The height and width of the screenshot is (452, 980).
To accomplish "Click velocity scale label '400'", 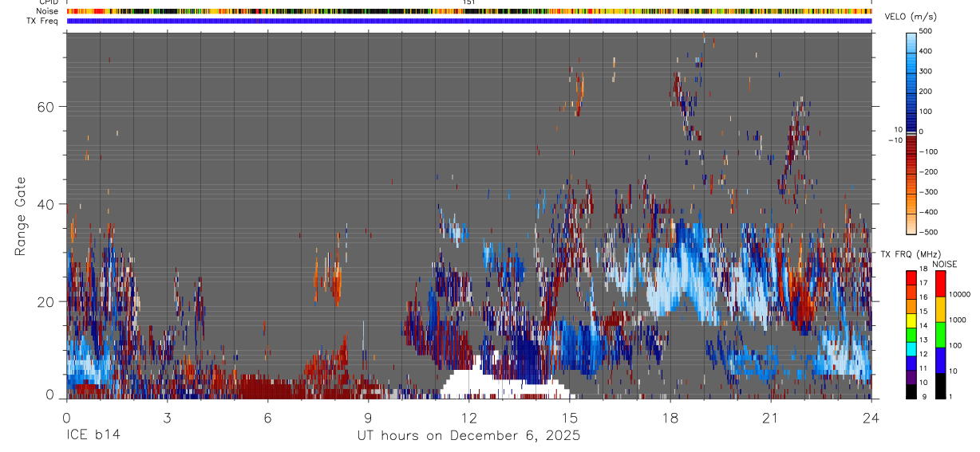I will (927, 51).
